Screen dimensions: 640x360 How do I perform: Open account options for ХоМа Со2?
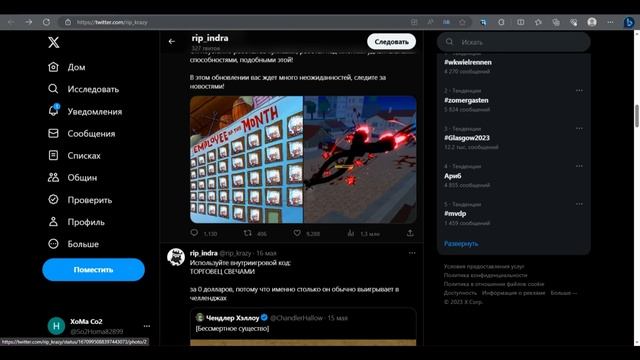coord(147,326)
